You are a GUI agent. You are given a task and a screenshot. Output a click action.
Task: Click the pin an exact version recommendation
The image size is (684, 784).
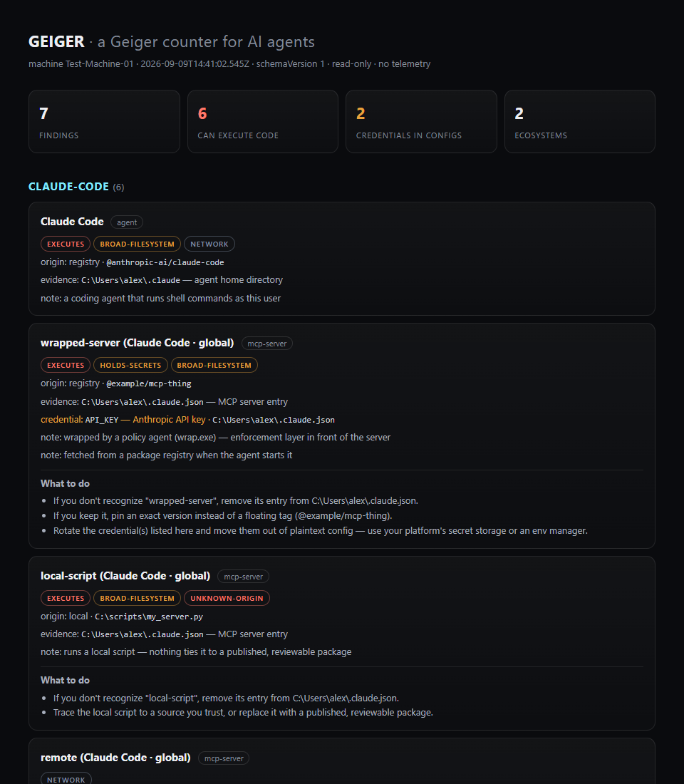223,515
